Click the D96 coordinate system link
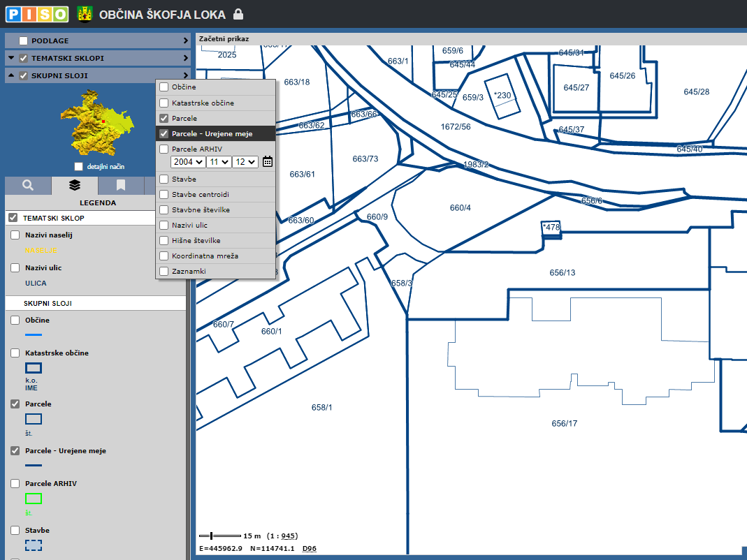Screen dimensions: 747x560 click(309, 549)
